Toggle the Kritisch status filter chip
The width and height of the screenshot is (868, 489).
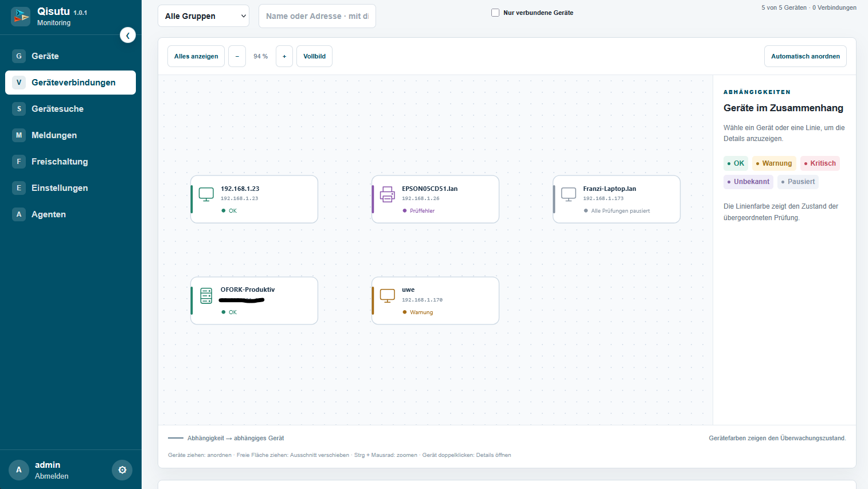coord(820,163)
